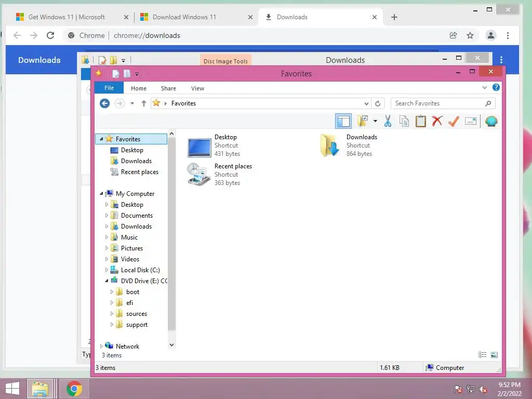
Task: Select the Recent places shortcut item
Action: [x=220, y=175]
